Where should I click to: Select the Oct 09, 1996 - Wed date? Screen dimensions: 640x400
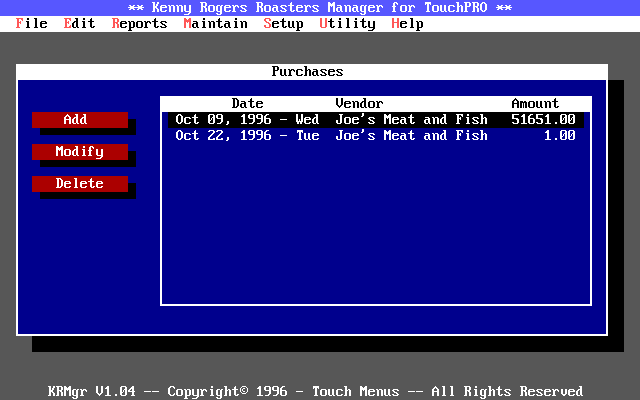(247, 120)
